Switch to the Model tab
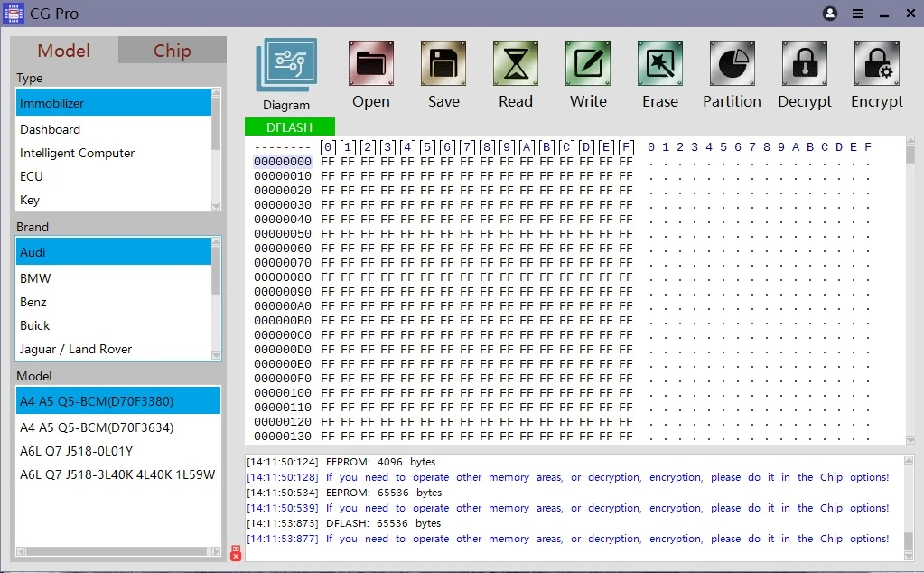924x573 pixels. tap(63, 51)
